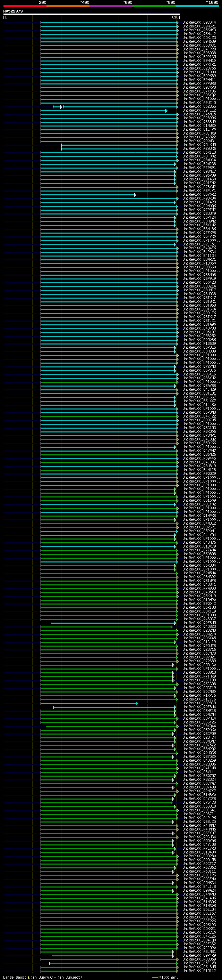Screen dimensions: 222x980
Task: Click label UniRef100_Q1DXC9
Action: pyautogui.click(x=199, y=546)
